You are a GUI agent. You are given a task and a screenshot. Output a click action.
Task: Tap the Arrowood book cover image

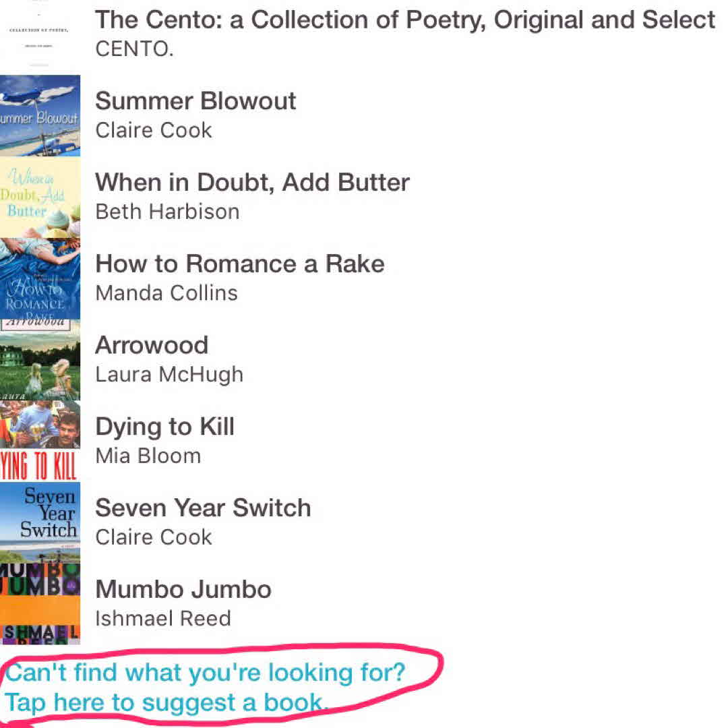pyautogui.click(x=40, y=360)
